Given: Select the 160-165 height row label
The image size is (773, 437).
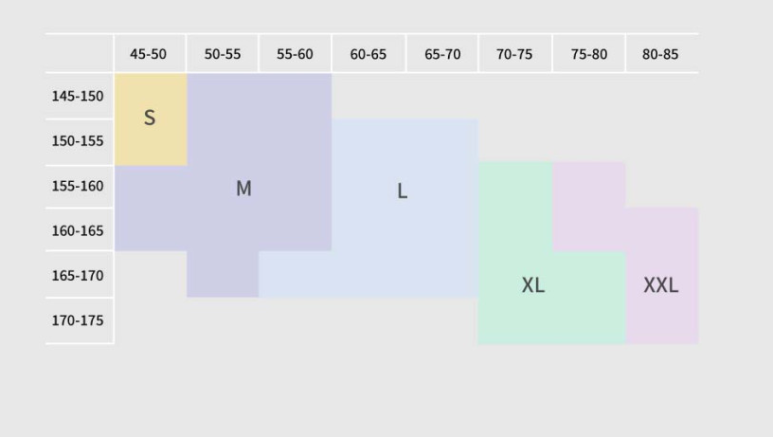Looking at the screenshot, I should [x=78, y=231].
